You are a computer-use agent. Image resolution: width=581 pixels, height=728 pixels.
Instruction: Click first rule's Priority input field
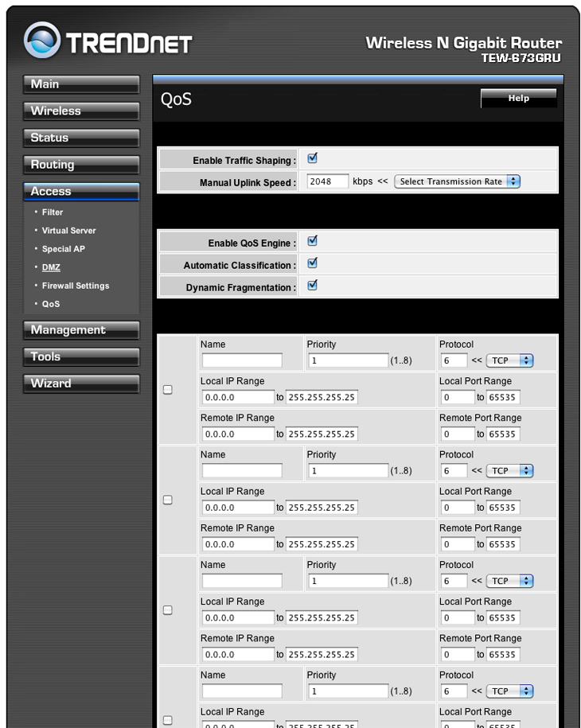[x=348, y=360]
